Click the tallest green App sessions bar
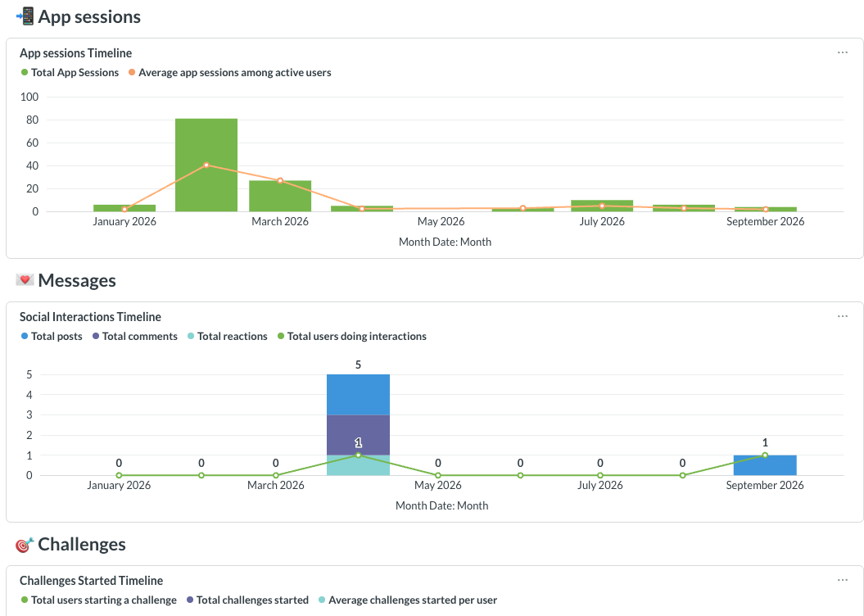This screenshot has width=864, height=616. click(x=206, y=165)
